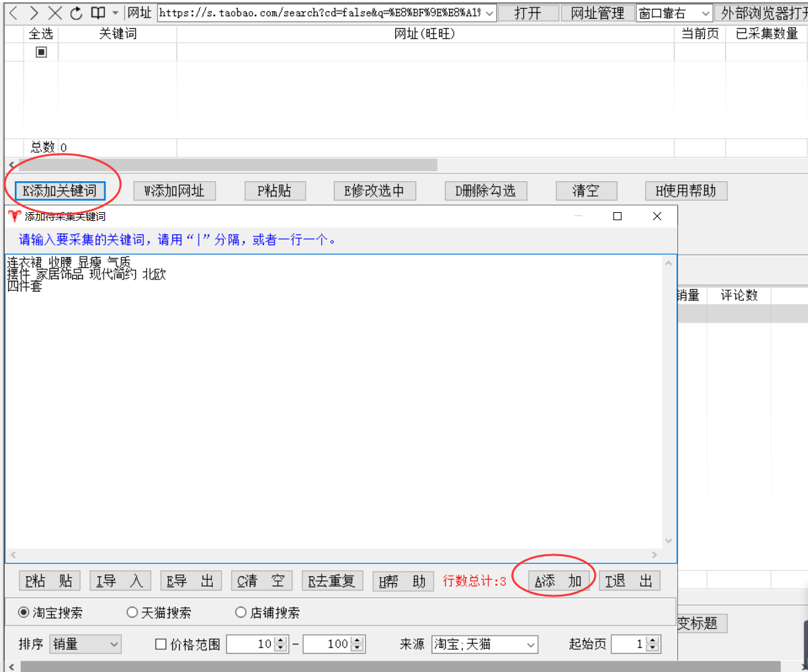The image size is (808, 672).
Task: Click the K添加关键词 button
Action: click(60, 191)
